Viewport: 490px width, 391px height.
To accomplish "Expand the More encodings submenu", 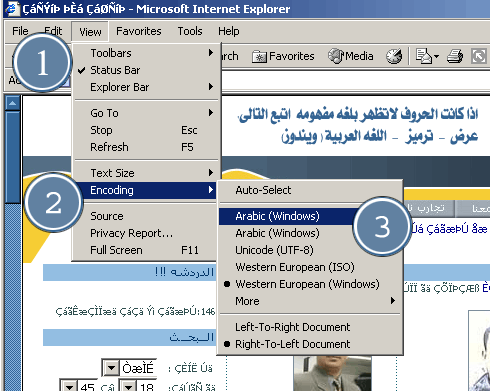I will 310,301.
